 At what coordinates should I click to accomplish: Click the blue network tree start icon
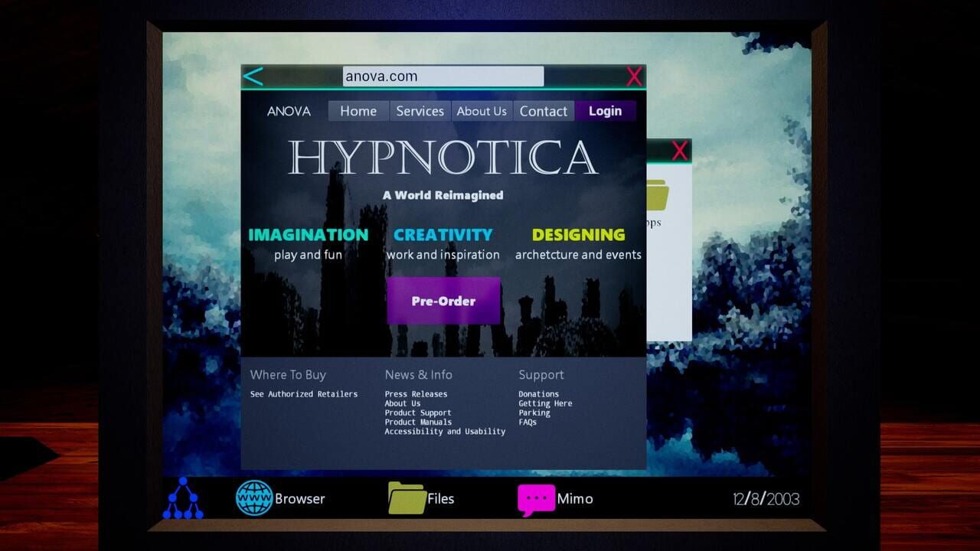[x=183, y=498]
